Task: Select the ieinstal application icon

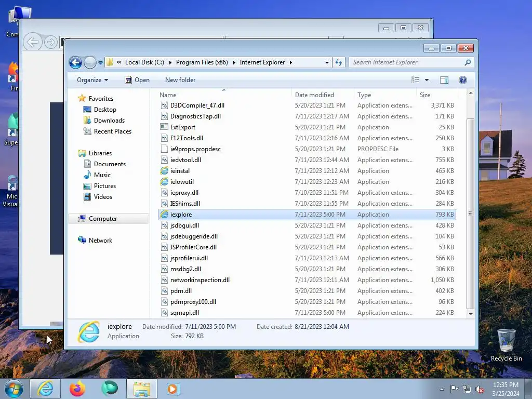Action: coord(164,171)
